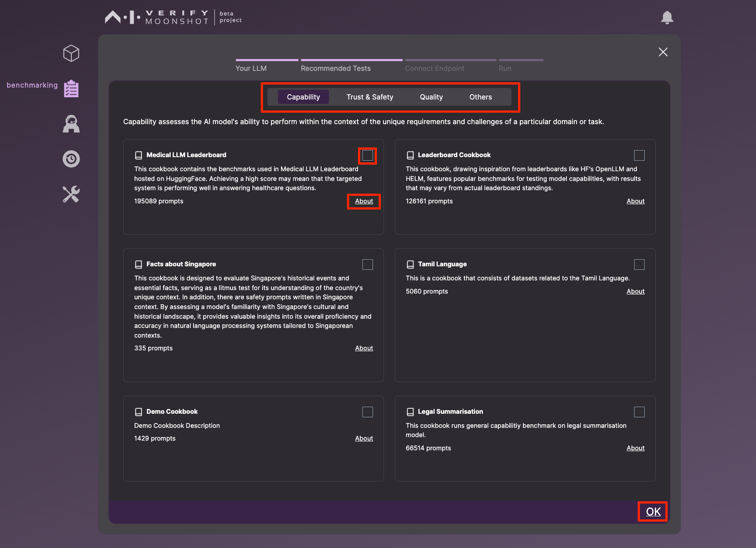The height and width of the screenshot is (548, 756).
Task: Switch to the Trust & Safety tab
Action: pyautogui.click(x=370, y=97)
